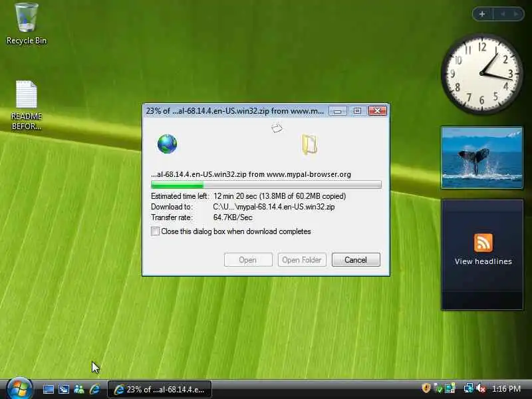Image resolution: width=532 pixels, height=399 pixels.
Task: Select the README BEFOR... text file icon
Action: (x=27, y=105)
